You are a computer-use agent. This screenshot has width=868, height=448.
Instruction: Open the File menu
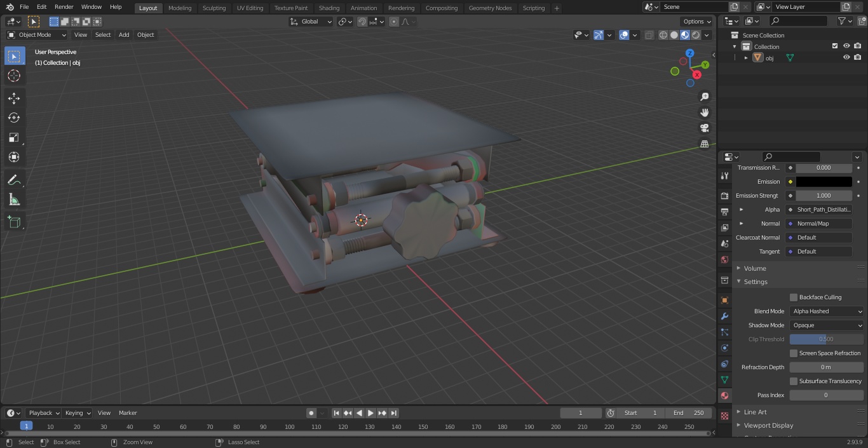coord(24,7)
